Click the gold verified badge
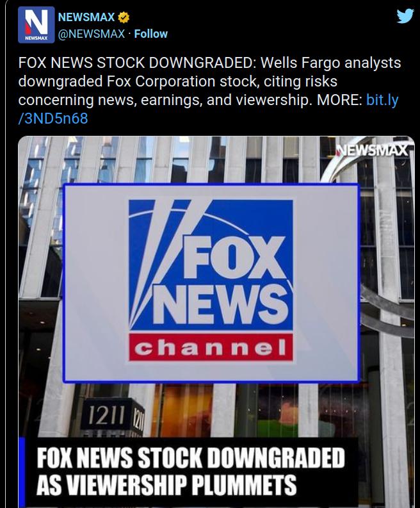The height and width of the screenshot is (508, 420). click(124, 17)
